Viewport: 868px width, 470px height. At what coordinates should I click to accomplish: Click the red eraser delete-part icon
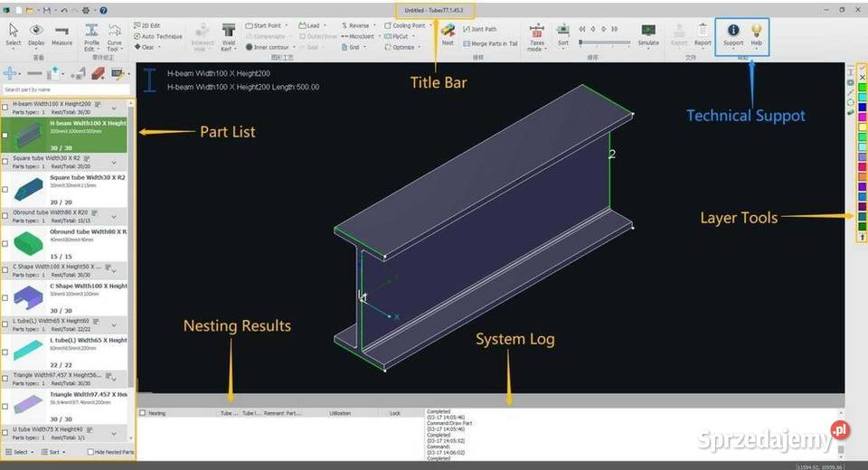[x=98, y=73]
